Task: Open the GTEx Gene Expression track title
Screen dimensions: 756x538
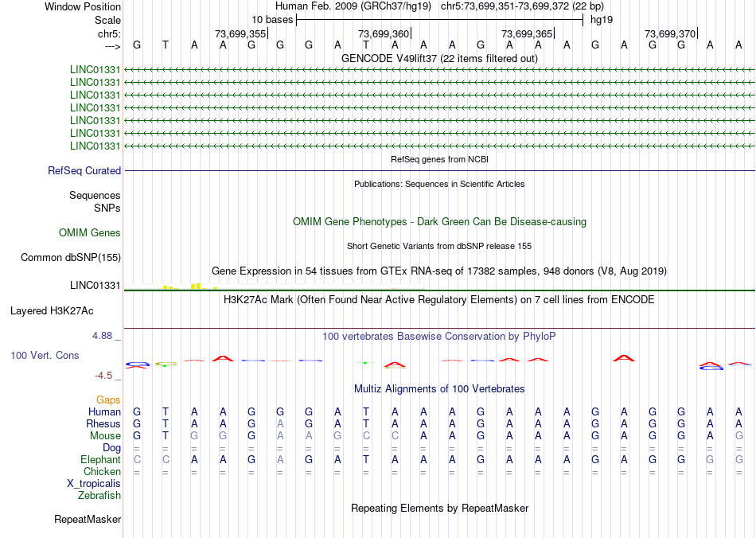Action: 439,271
